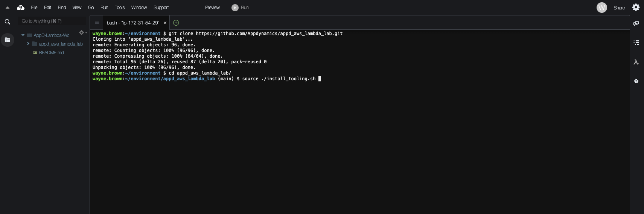Click the W user avatar
The height and width of the screenshot is (214, 644).
(x=601, y=8)
